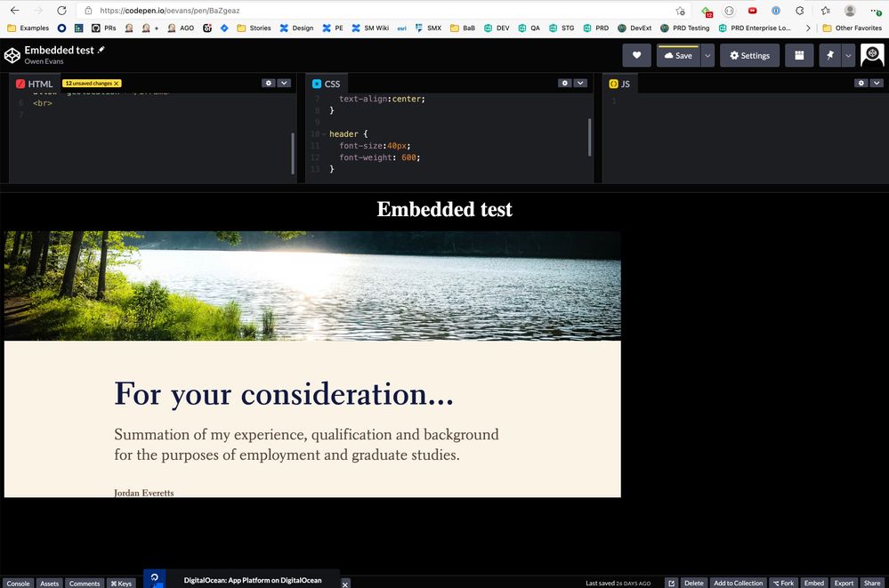Expand the JS editor dropdown chevron
Viewport: 889px width, 588px height.
pos(877,83)
